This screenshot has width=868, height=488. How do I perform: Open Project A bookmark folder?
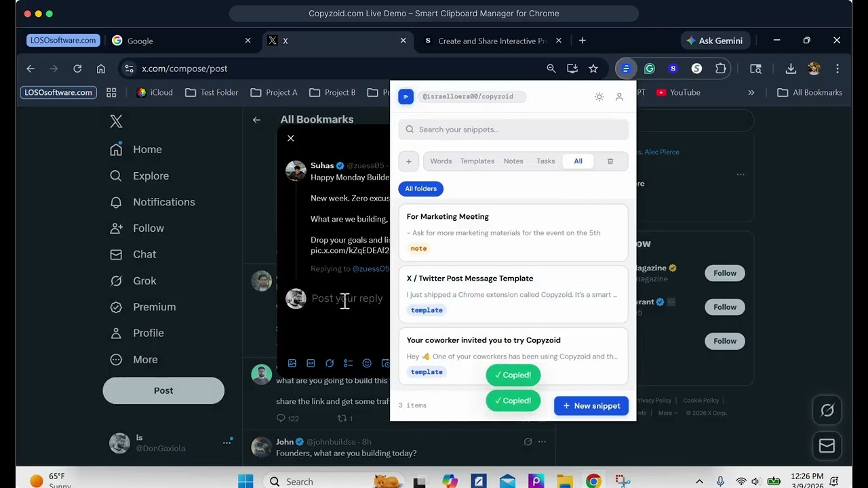pyautogui.click(x=274, y=92)
